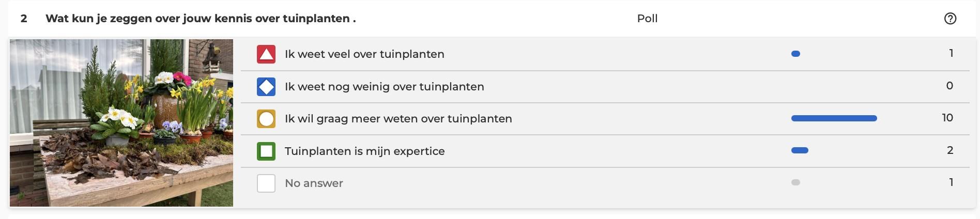The width and height of the screenshot is (980, 219).
Task: Select 'Ik weet veel over tuinplanten' answer
Action: [x=364, y=54]
